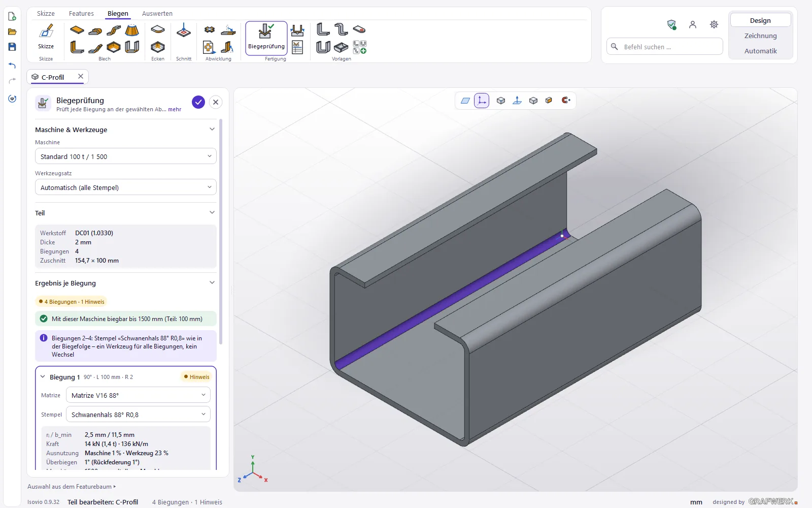Image resolution: width=812 pixels, height=508 pixels.
Task: Open the Matrize V16 88° dropdown
Action: [138, 395]
